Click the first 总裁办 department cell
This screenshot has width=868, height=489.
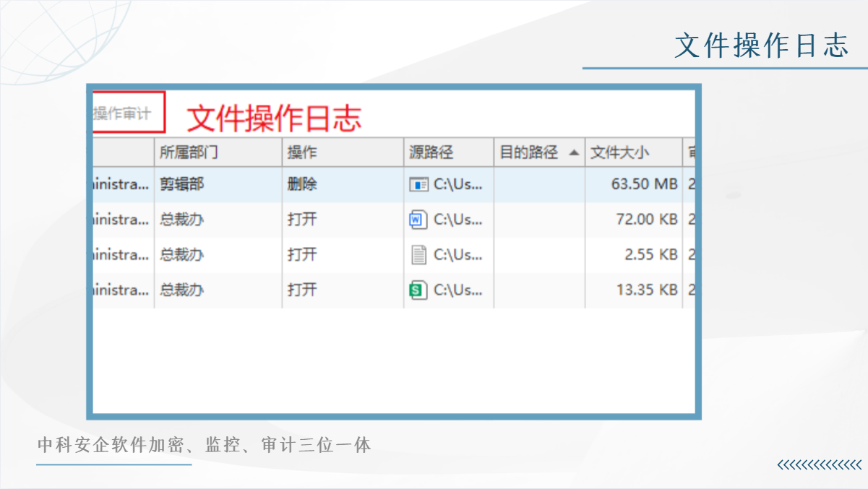[x=181, y=220]
